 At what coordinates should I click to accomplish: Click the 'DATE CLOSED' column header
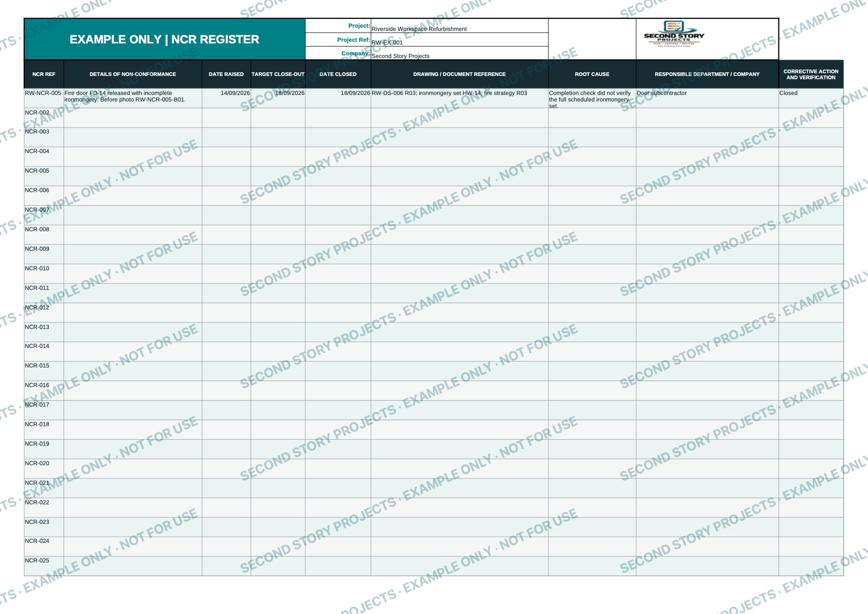point(338,74)
